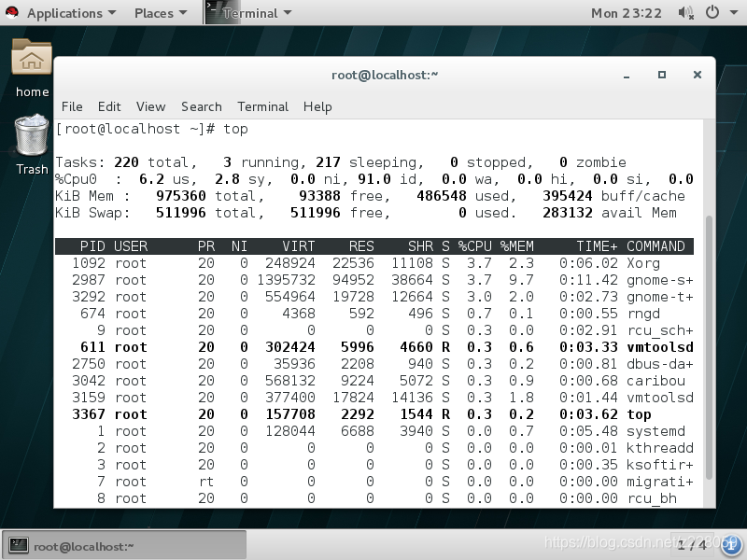Open the File menu
Screen dimensions: 747x560
click(72, 106)
